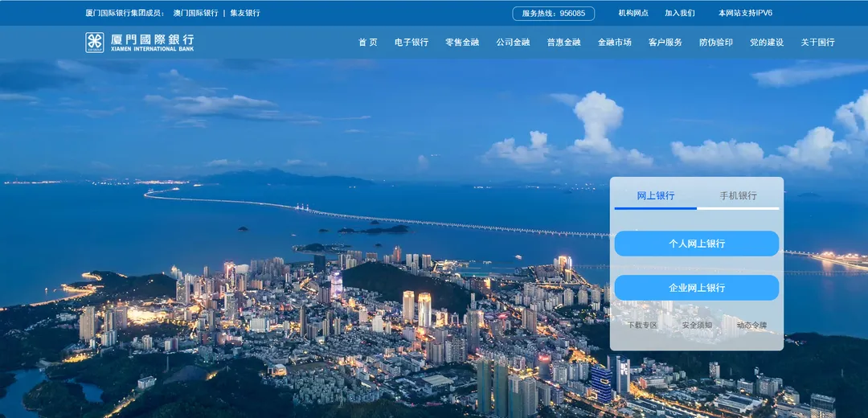Open the 加入我们 link
Screen dimensions: 868x418
click(680, 13)
